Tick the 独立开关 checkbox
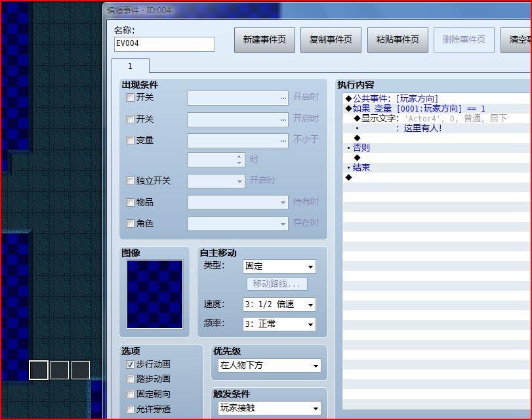This screenshot has width=532, height=420. 130,180
